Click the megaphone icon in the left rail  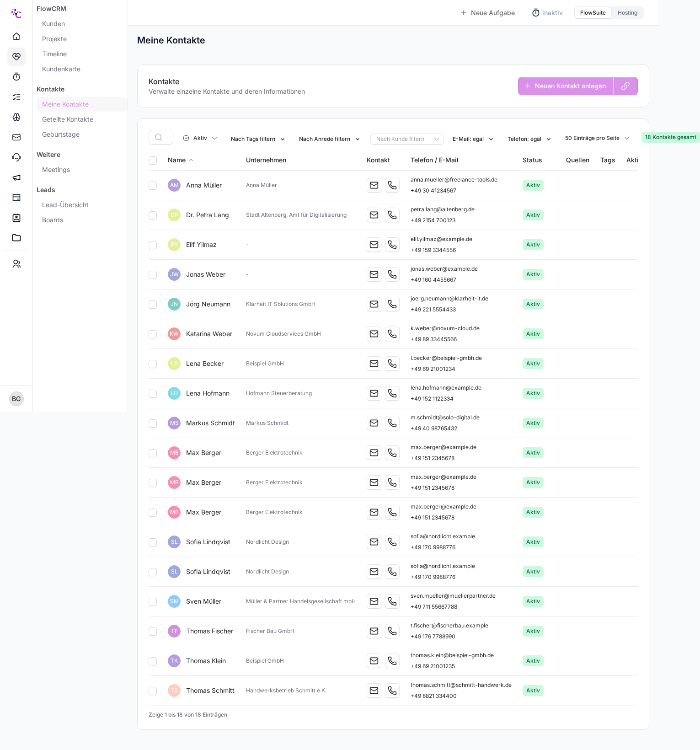coord(16,177)
